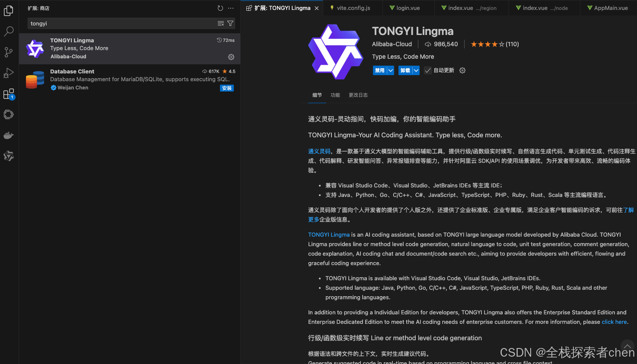Open the manage gear for TONGYI Lingma list item
The height and width of the screenshot is (364, 637).
[x=231, y=57]
